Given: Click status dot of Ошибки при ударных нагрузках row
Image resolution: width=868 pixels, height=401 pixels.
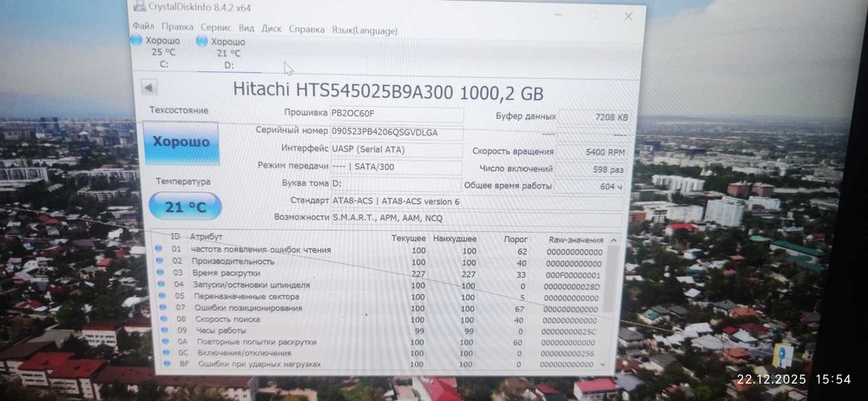Looking at the screenshot, I should click(168, 364).
